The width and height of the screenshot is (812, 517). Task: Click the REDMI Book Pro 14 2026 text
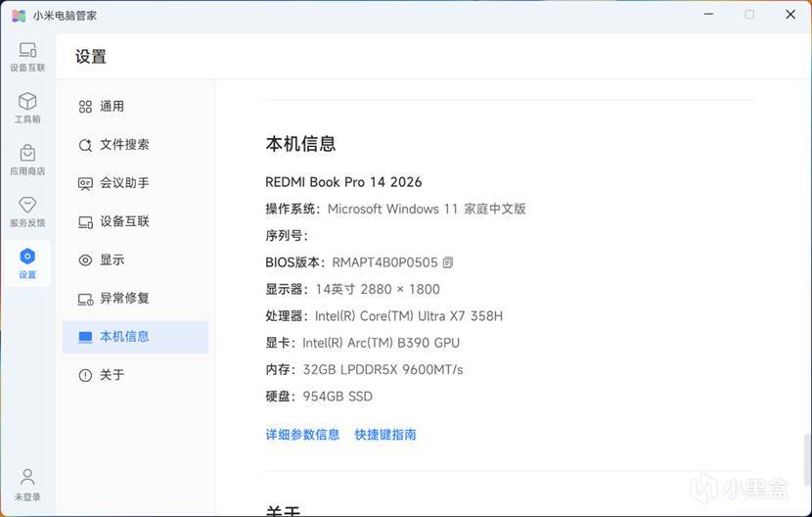343,182
